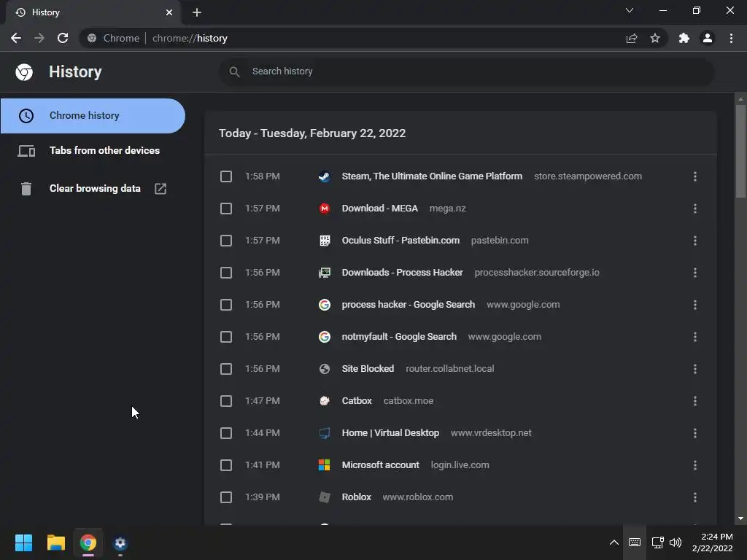The width and height of the screenshot is (747, 560).
Task: Tick the process hacker Google Search checkbox
Action: 226,305
